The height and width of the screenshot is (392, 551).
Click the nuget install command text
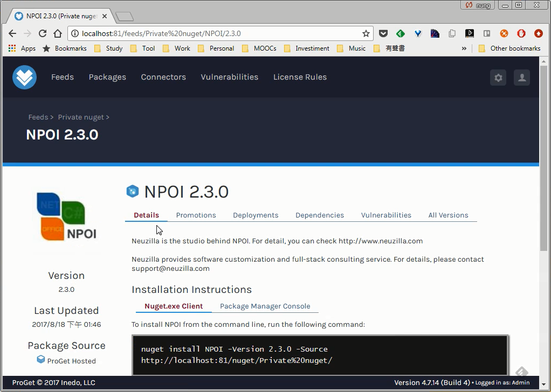click(x=237, y=354)
